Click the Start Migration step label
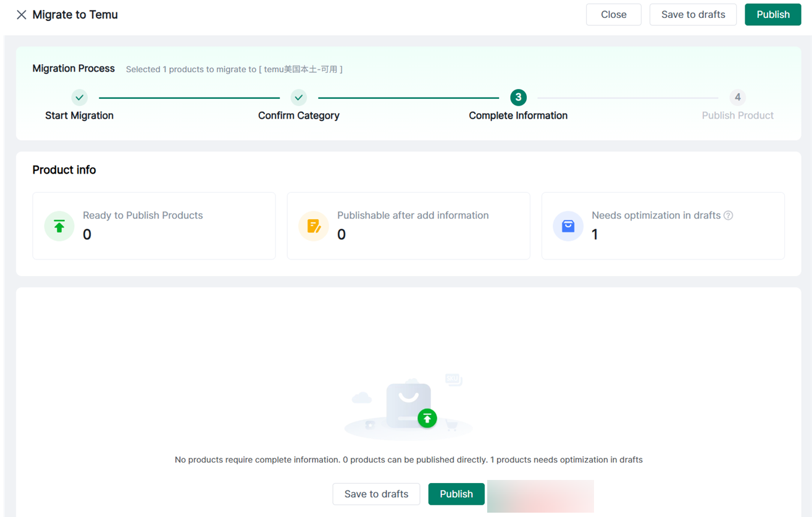This screenshot has width=812, height=517. 79,116
